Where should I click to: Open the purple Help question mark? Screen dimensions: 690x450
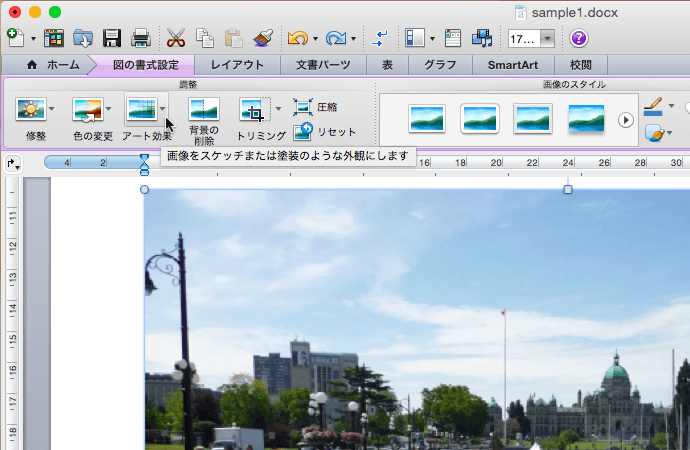[579, 39]
